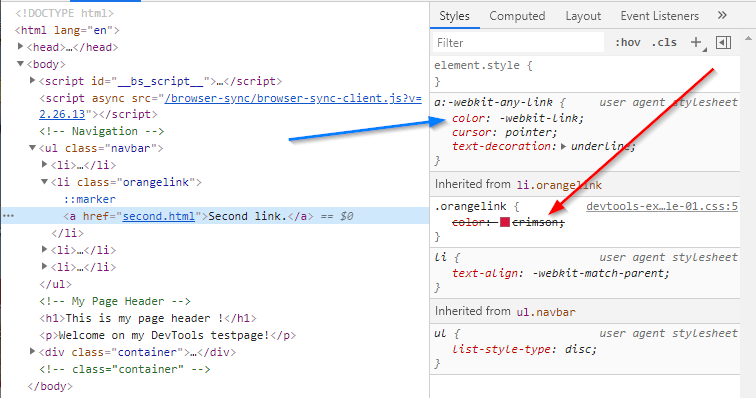
Task: Select the My Page Header comment node
Action: click(115, 302)
